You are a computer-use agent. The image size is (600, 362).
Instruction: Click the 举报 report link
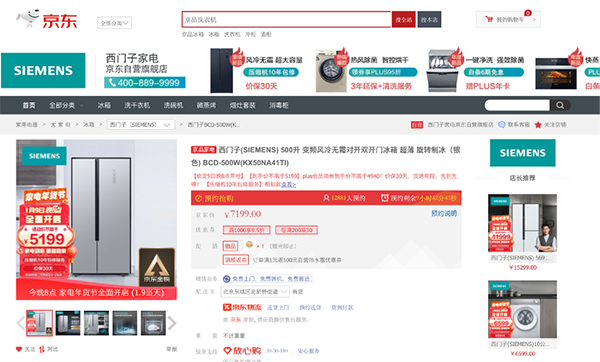click(x=171, y=349)
